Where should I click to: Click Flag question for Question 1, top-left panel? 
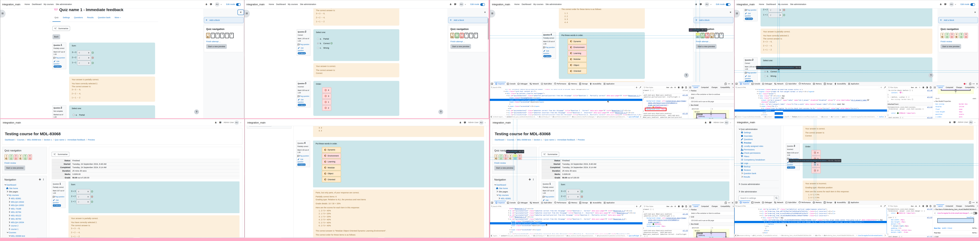[59, 58]
